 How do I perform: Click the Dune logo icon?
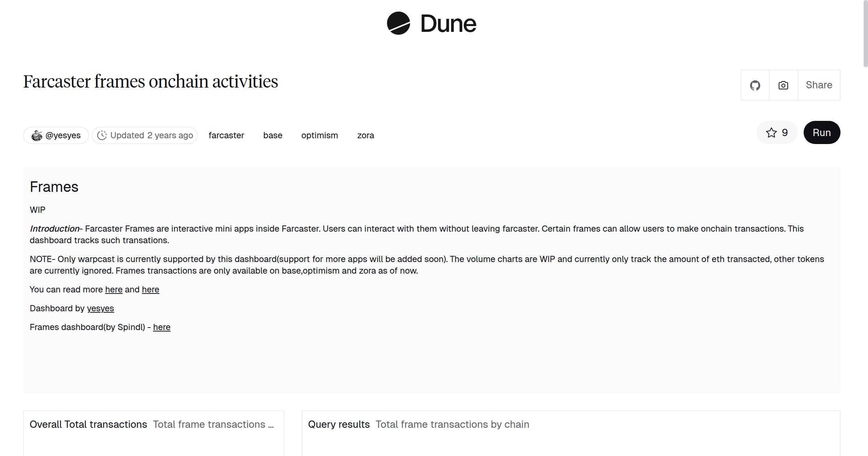(398, 23)
